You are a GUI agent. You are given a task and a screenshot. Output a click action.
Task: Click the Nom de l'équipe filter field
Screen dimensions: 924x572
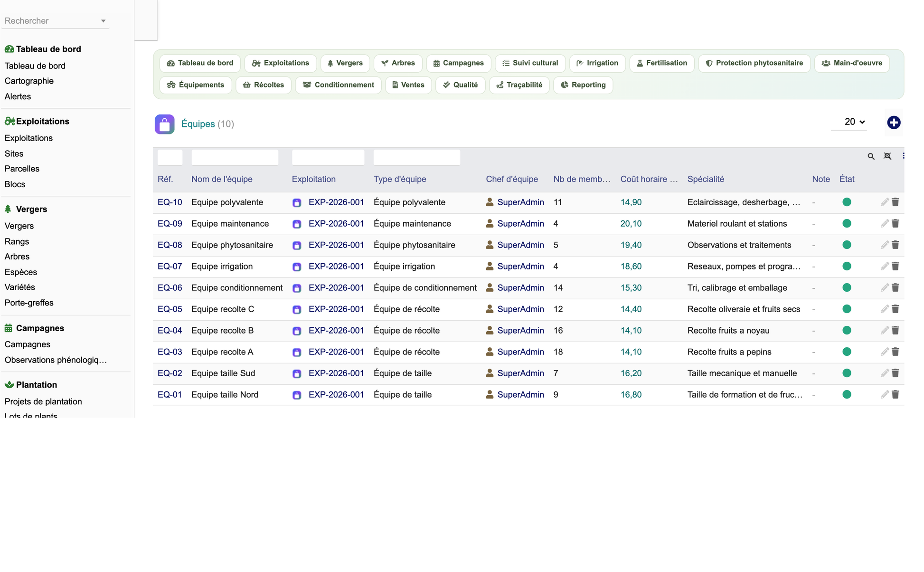click(x=235, y=157)
